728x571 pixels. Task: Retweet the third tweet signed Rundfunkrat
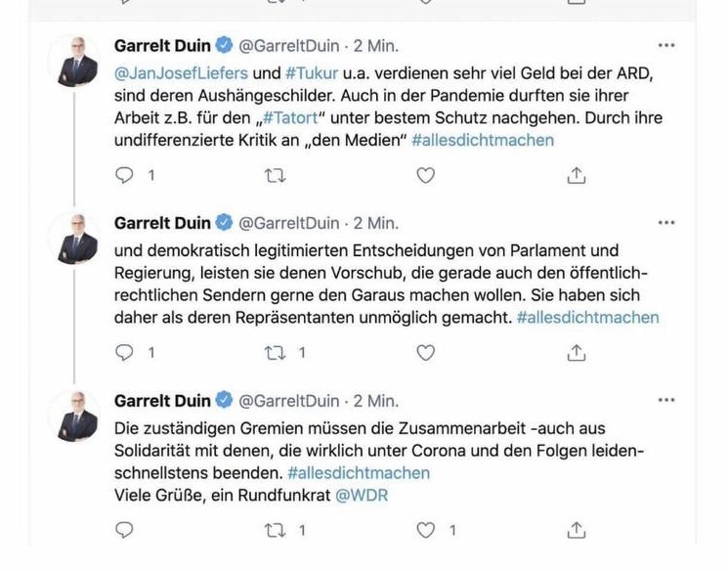click(x=276, y=531)
